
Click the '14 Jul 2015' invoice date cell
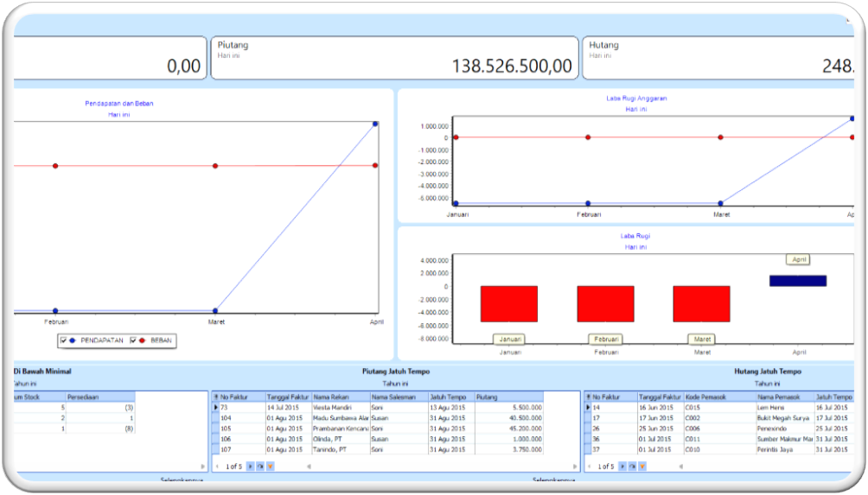pos(289,408)
